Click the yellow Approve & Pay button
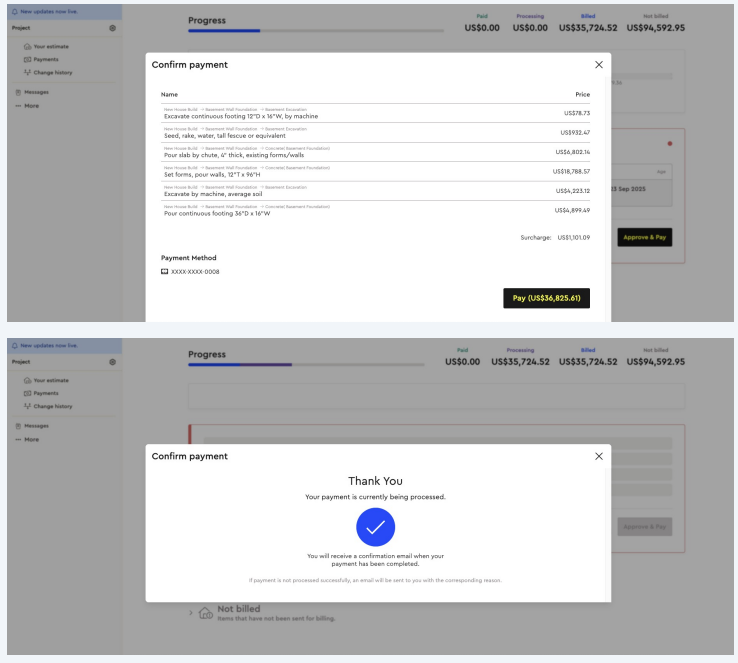Image resolution: width=738 pixels, height=663 pixels. pos(645,237)
